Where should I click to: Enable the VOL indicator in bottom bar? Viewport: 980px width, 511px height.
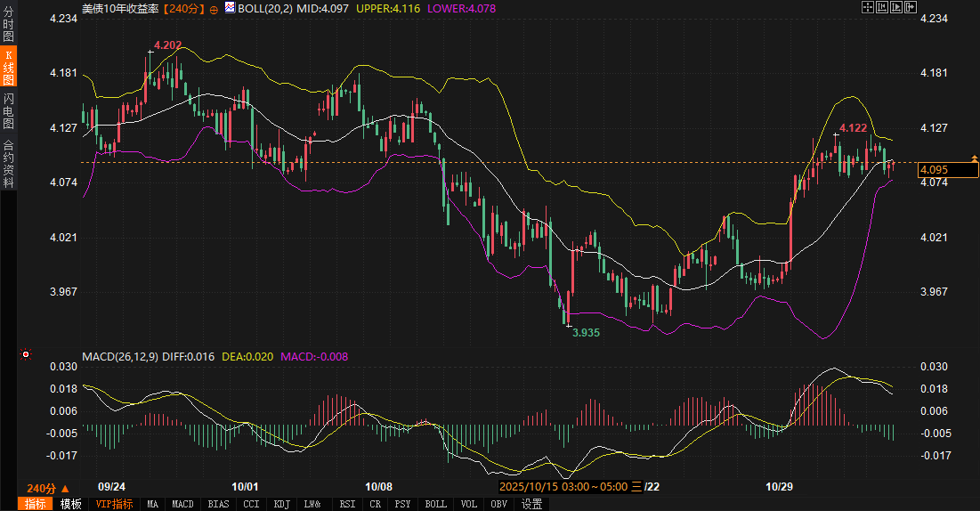469,504
